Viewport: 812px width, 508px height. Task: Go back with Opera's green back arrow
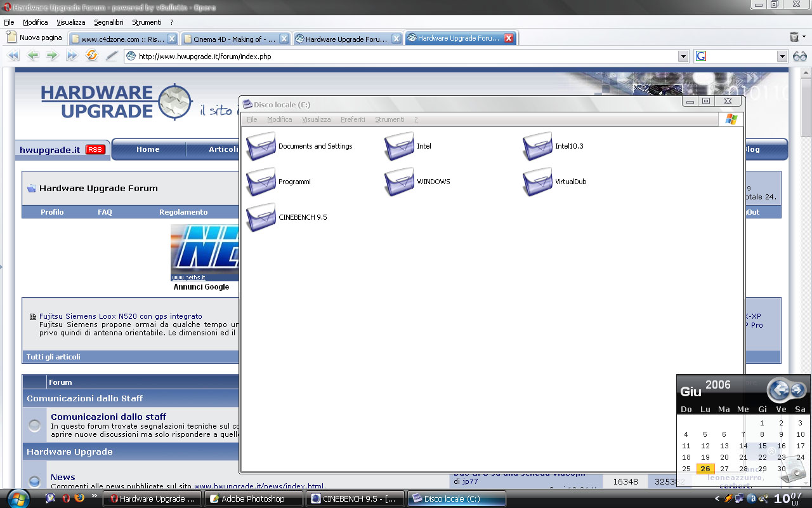click(33, 56)
